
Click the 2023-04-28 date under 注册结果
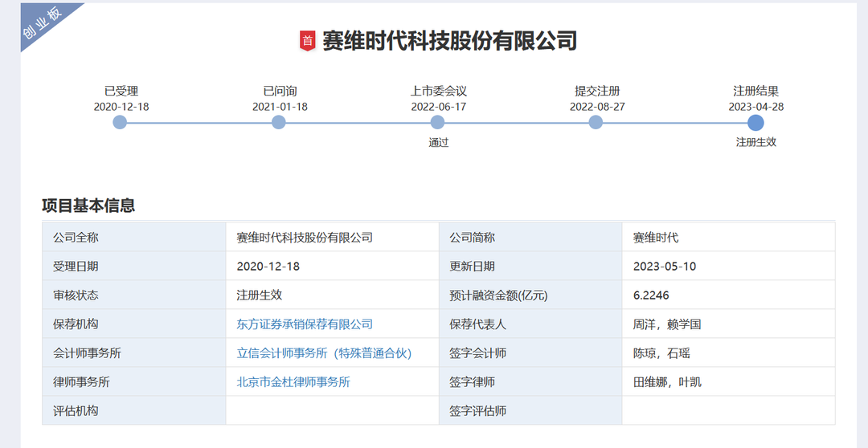pyautogui.click(x=756, y=107)
